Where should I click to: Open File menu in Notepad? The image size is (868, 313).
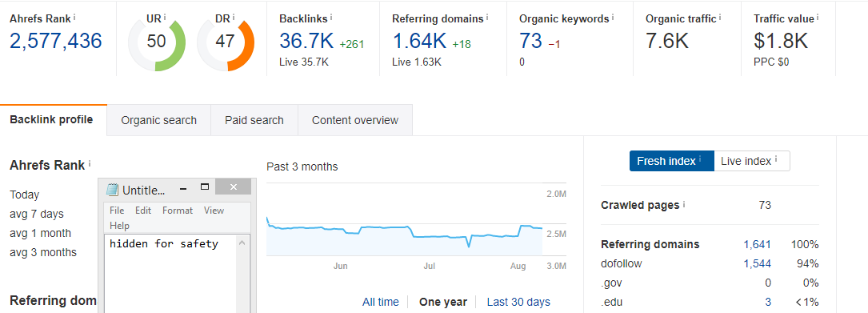pyautogui.click(x=117, y=211)
